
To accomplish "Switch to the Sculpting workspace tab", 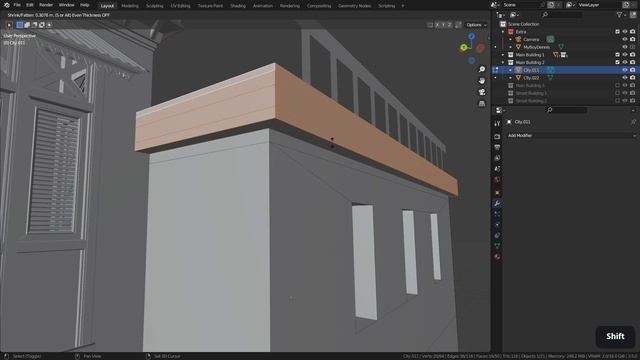I will (154, 6).
